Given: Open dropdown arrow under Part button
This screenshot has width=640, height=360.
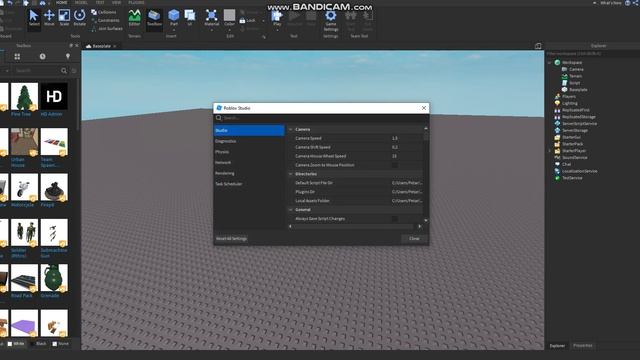Looking at the screenshot, I should tap(174, 30).
